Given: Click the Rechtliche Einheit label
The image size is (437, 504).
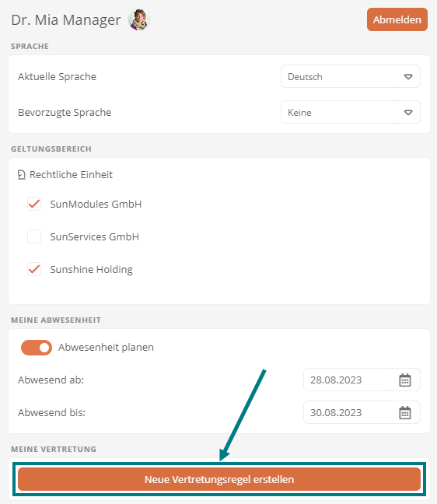Looking at the screenshot, I should point(71,174).
